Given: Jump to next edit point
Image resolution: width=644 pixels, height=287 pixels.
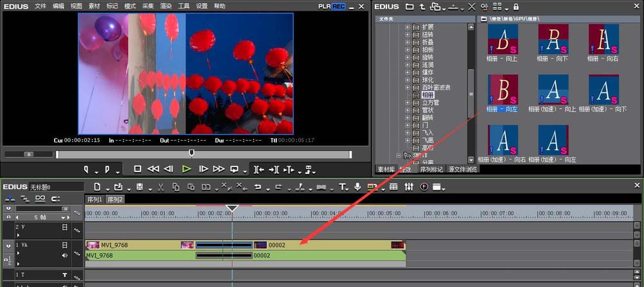Looking at the screenshot, I should [x=274, y=169].
